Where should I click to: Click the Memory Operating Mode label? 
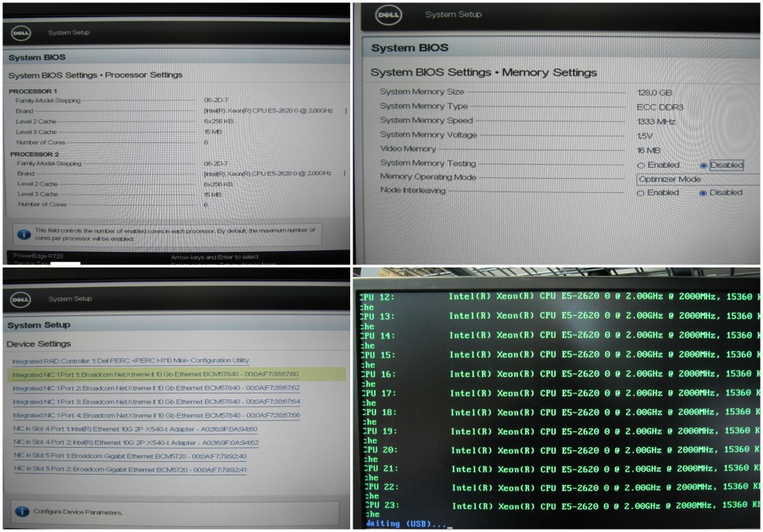pyautogui.click(x=428, y=177)
